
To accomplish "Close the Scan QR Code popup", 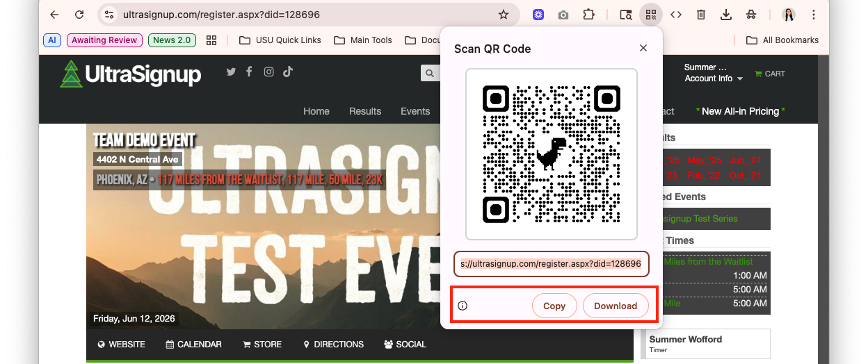I will (643, 48).
